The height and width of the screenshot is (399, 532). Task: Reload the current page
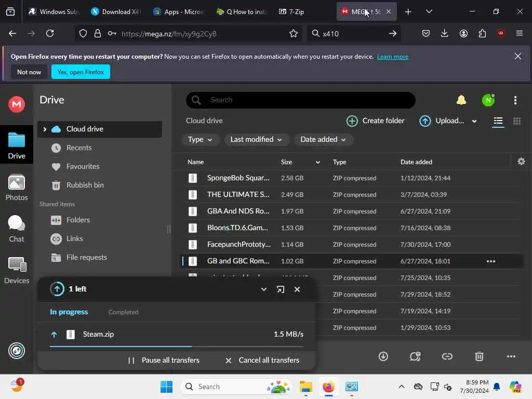tap(50, 34)
